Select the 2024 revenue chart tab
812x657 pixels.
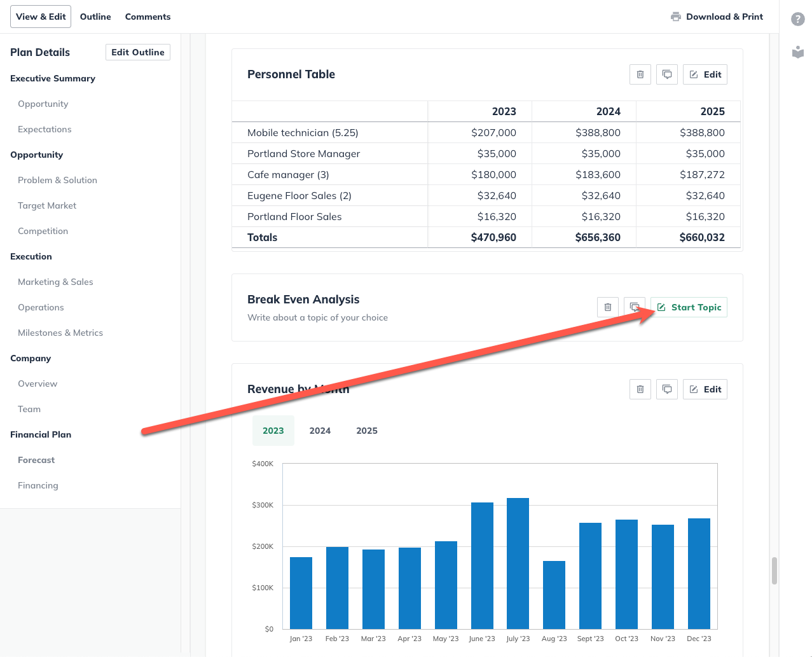coord(320,431)
